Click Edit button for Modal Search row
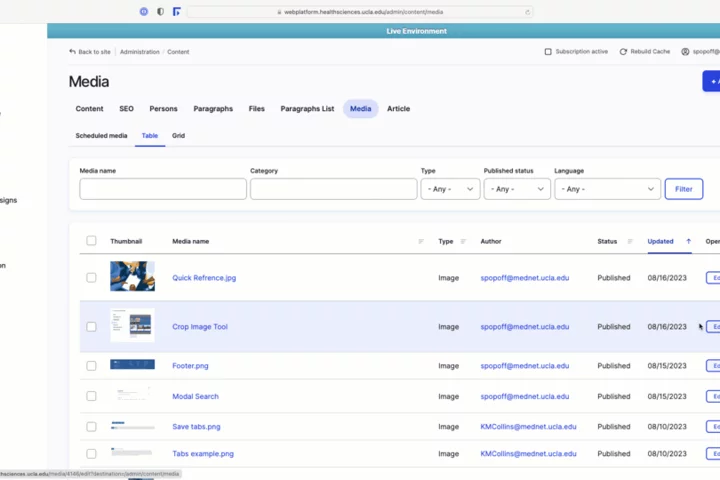The width and height of the screenshot is (720, 480). coord(713,396)
